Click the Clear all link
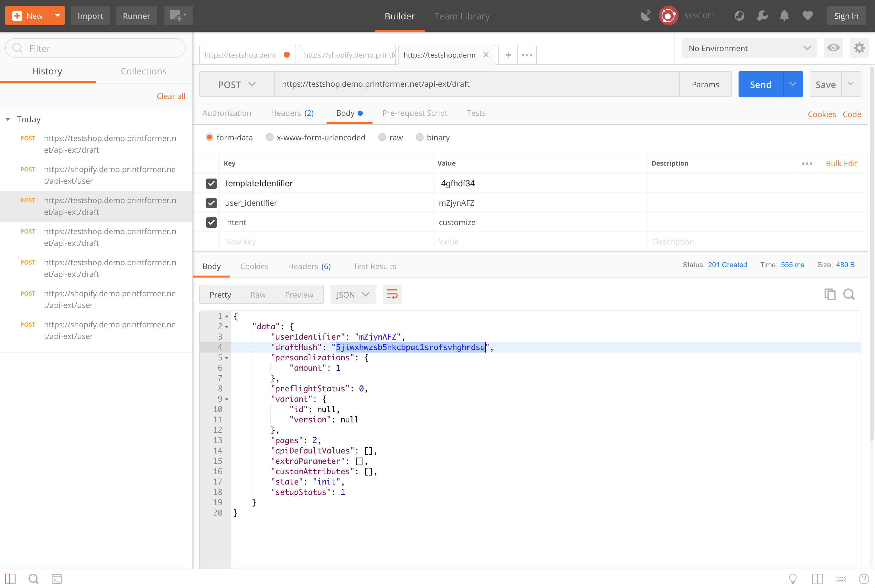 171,96
